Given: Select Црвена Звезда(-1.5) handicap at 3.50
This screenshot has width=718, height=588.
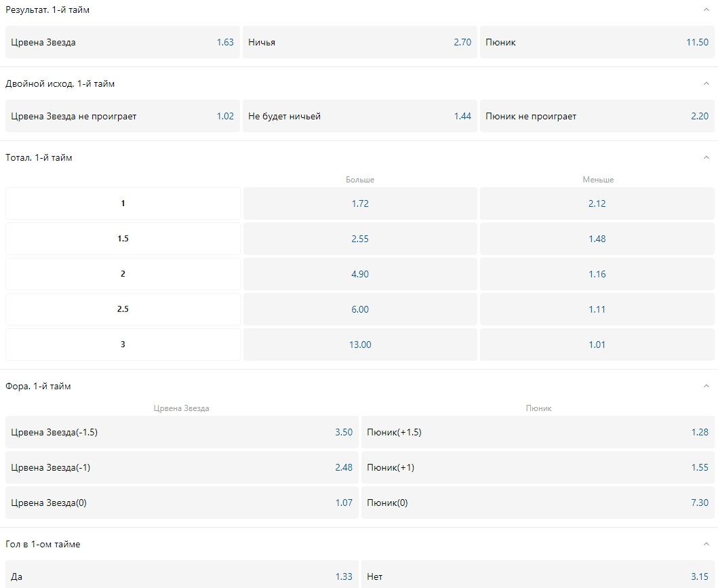Looking at the screenshot, I should (x=182, y=432).
